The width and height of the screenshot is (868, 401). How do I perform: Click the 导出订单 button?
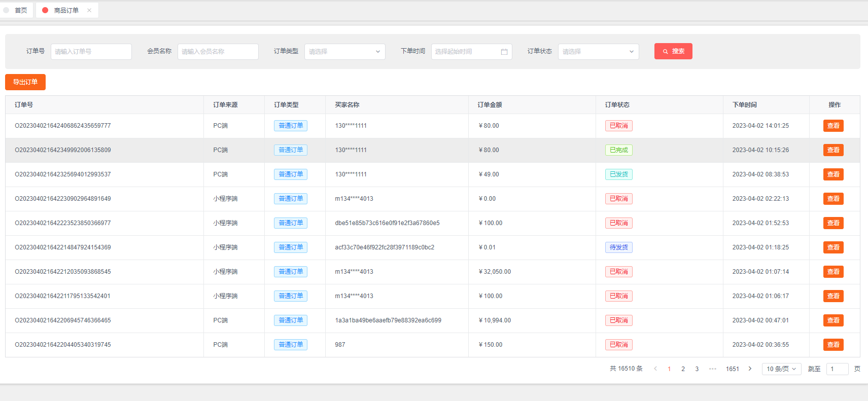[x=25, y=82]
